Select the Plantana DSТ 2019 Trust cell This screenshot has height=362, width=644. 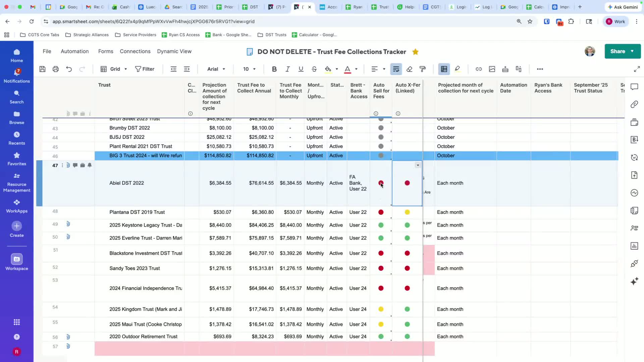137,212
